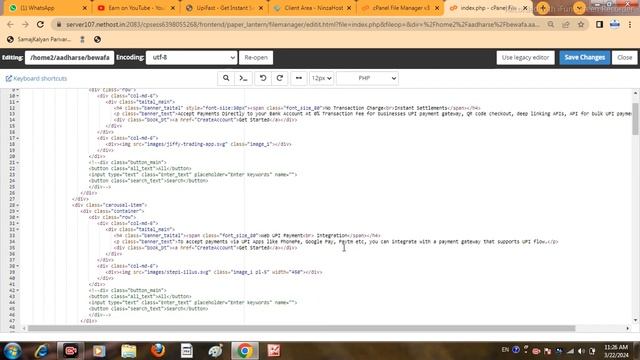
Task: Click the zoom magnifier icon in address bar
Action: click(551, 24)
